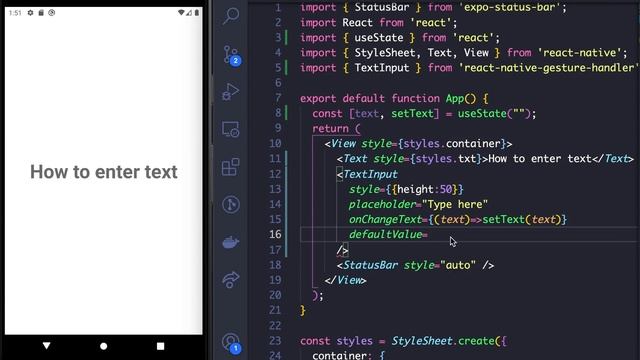Screen dimensions: 640x360
Task: Click 'How to enter text' heading in emulator
Action: 104,172
